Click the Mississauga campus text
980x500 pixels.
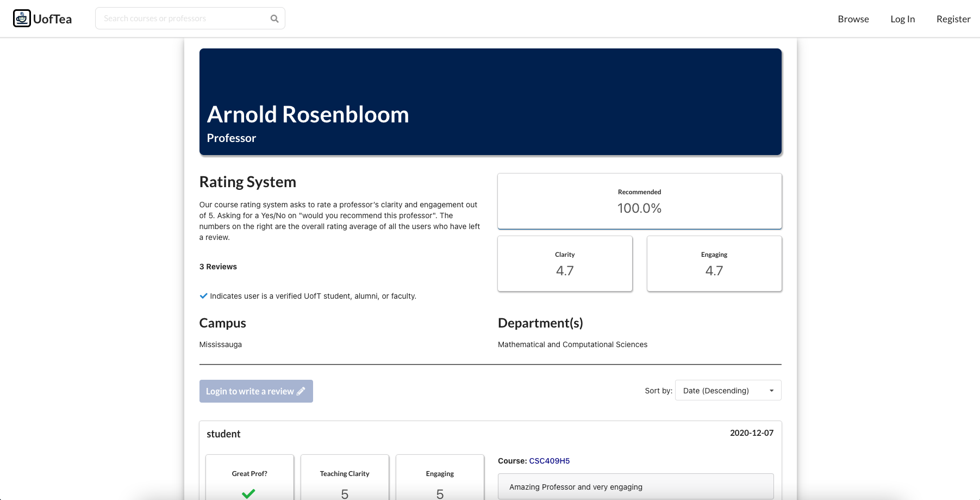pos(221,344)
